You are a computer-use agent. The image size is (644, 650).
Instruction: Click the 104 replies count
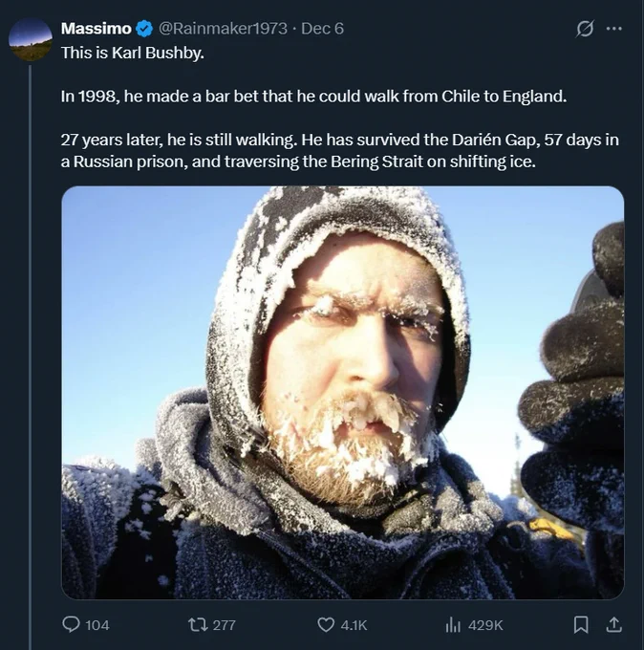[x=97, y=625]
